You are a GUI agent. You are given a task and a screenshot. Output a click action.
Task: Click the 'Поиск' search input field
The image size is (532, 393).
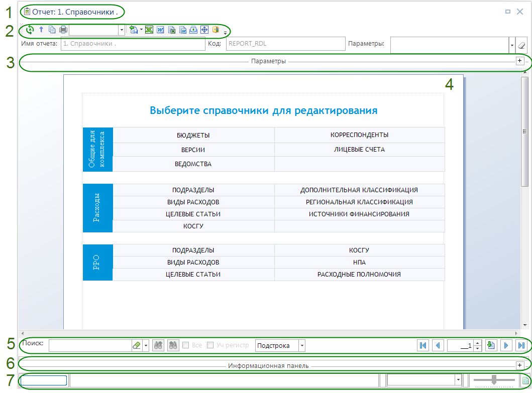coord(90,345)
